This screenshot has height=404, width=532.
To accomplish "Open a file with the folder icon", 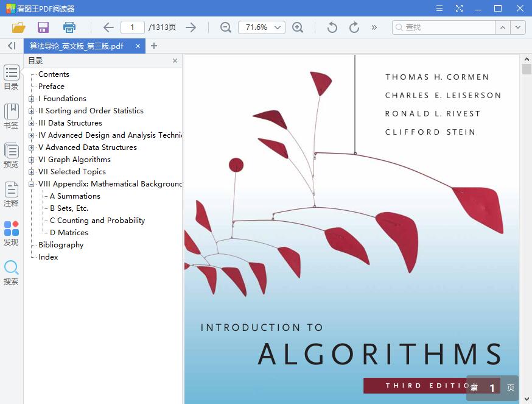I will [x=19, y=27].
